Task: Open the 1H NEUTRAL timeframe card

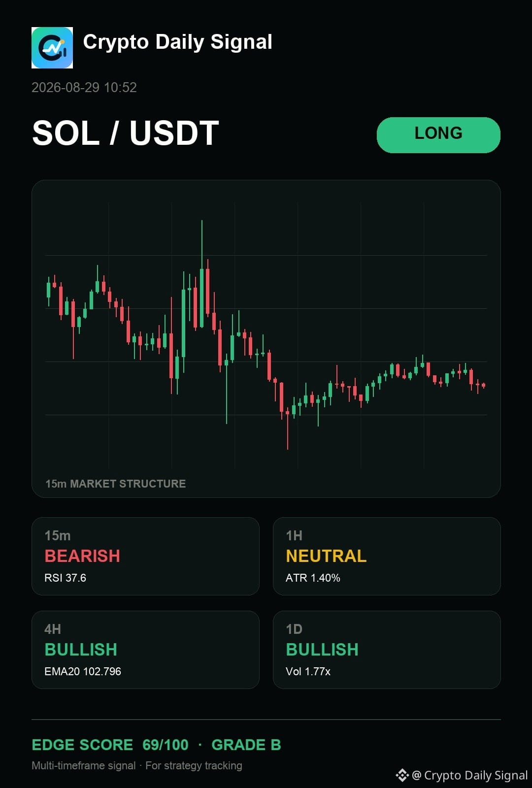Action: pyautogui.click(x=387, y=556)
